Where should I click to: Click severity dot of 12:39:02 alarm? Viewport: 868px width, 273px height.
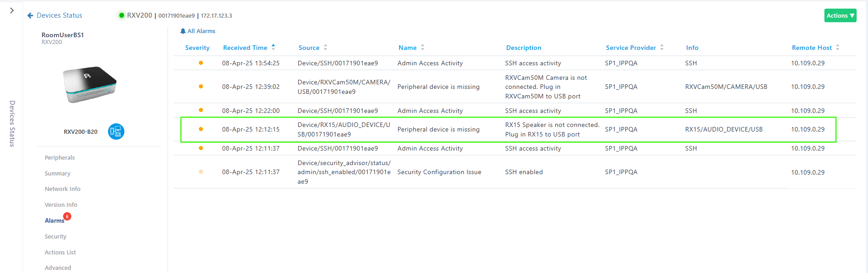pos(201,87)
